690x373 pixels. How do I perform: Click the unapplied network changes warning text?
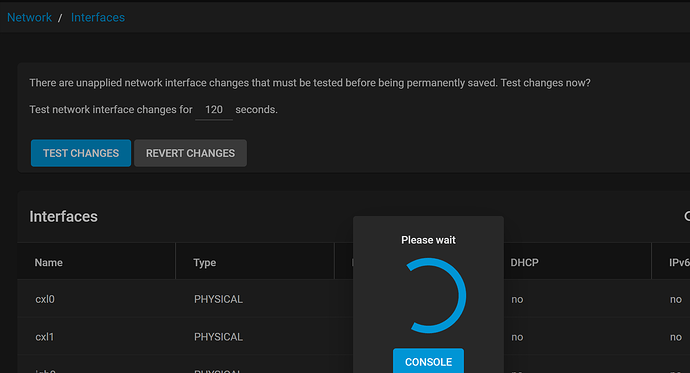click(310, 83)
